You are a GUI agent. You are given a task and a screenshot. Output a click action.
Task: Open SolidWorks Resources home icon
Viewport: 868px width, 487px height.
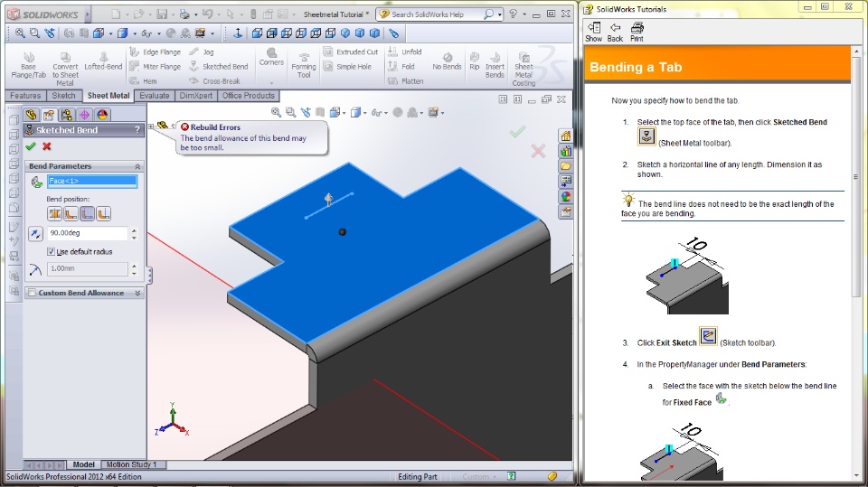click(x=566, y=136)
